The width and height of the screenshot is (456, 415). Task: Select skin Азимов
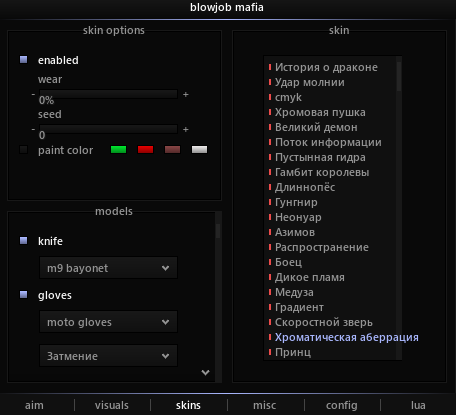pyautogui.click(x=295, y=232)
